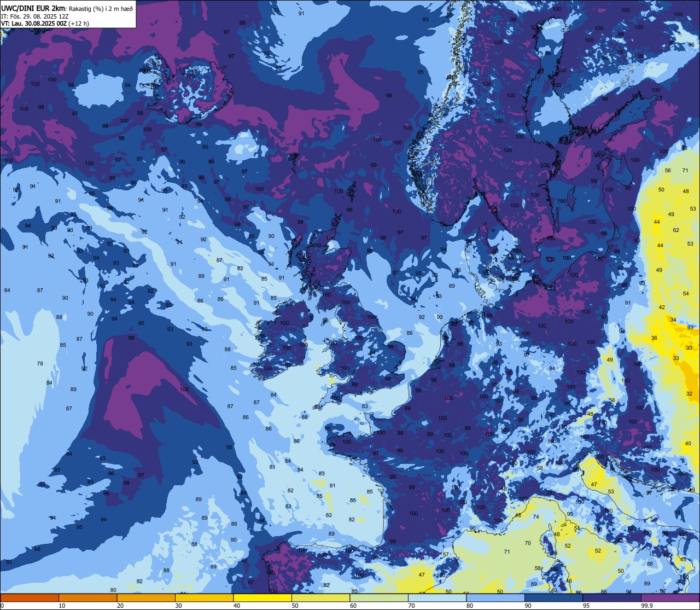Viewport: 700px width, 610px height.
Task: Click the humidity value '45' on the map
Action: [x=683, y=560]
